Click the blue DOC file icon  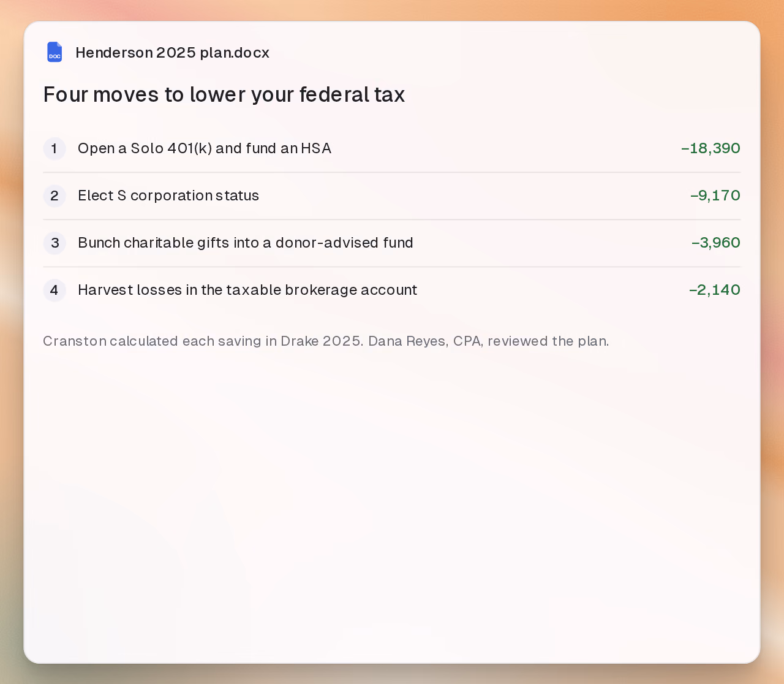[x=55, y=52]
